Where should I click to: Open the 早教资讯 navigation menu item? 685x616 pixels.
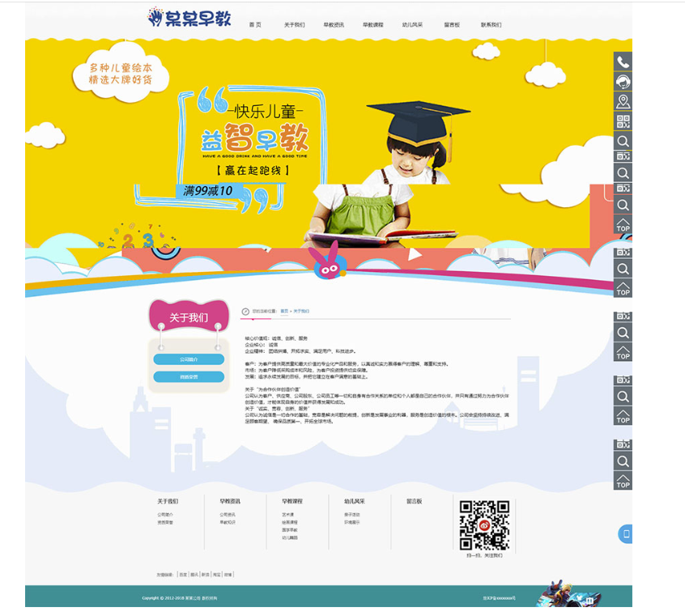[x=334, y=25]
